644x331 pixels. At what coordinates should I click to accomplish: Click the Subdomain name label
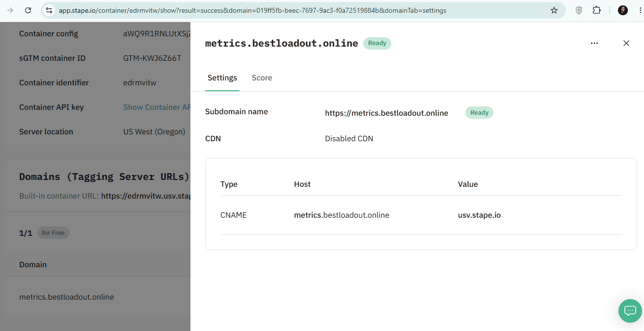(237, 112)
